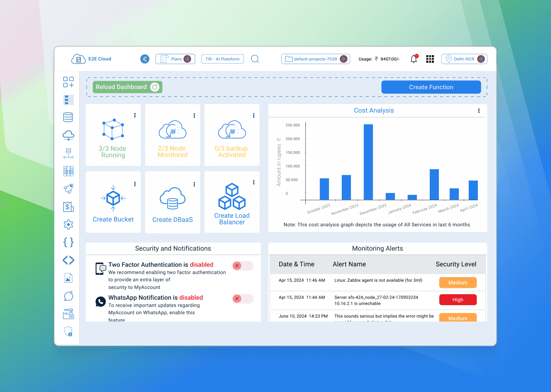The image size is (551, 392).
Task: Click the December 2023 bar in chart
Action: tap(368, 162)
